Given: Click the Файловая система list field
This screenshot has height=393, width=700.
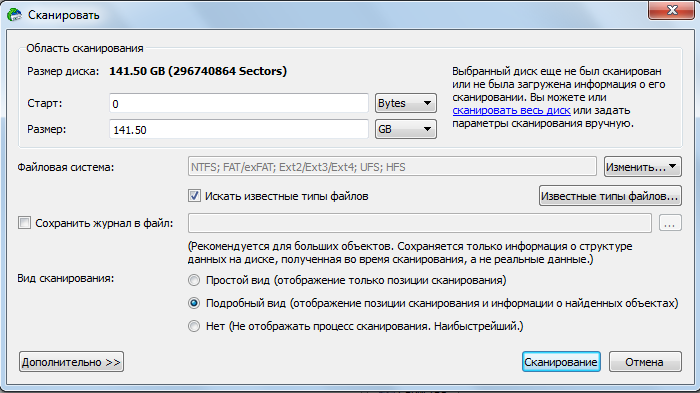Looking at the screenshot, I should click(x=392, y=167).
